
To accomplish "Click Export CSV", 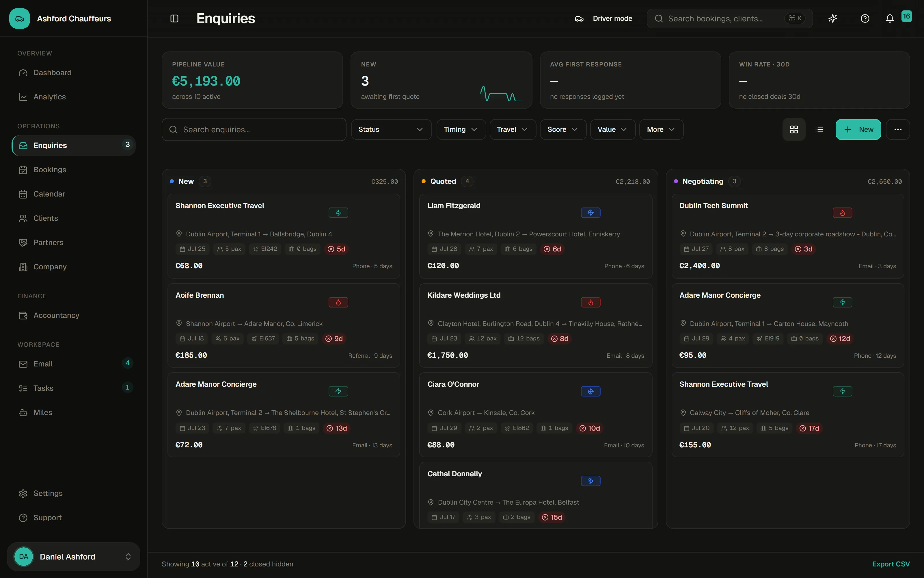I will click(x=891, y=564).
